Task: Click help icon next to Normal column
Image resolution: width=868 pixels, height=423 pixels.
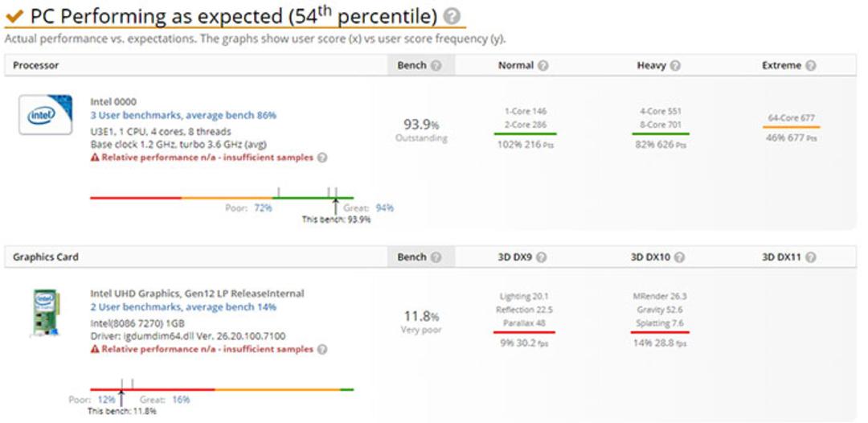Action: tap(543, 65)
